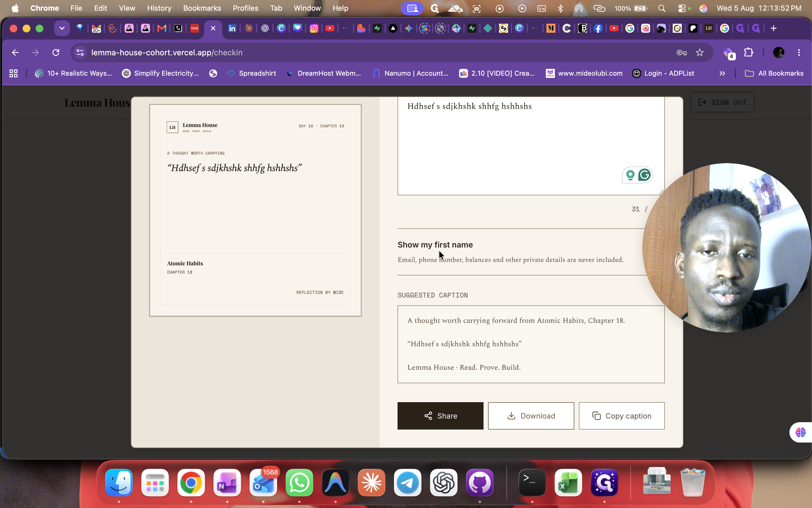Click inside the suggested caption box
This screenshot has height=508, width=812.
coord(531,344)
